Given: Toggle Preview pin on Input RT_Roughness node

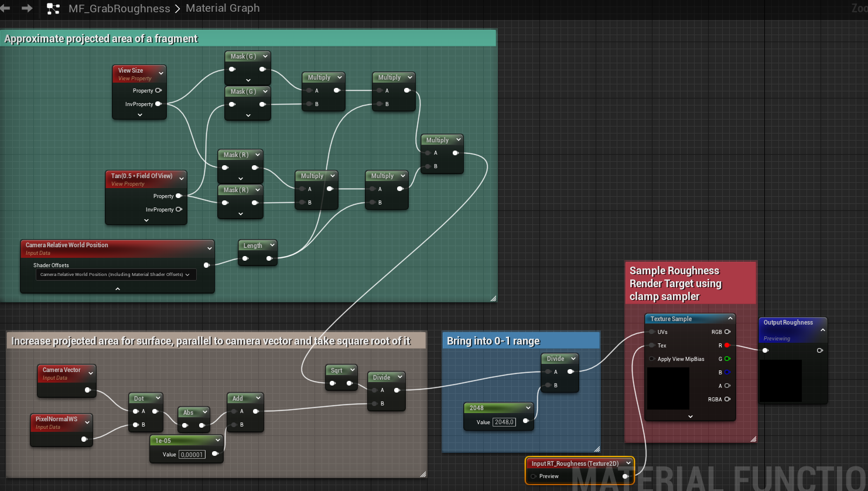Looking at the screenshot, I should tap(534, 476).
